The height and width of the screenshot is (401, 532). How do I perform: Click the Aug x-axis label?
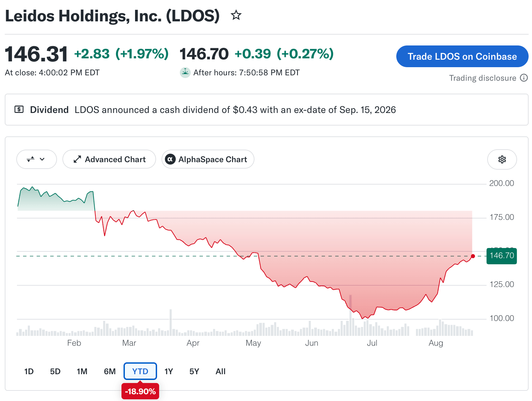[x=436, y=343]
